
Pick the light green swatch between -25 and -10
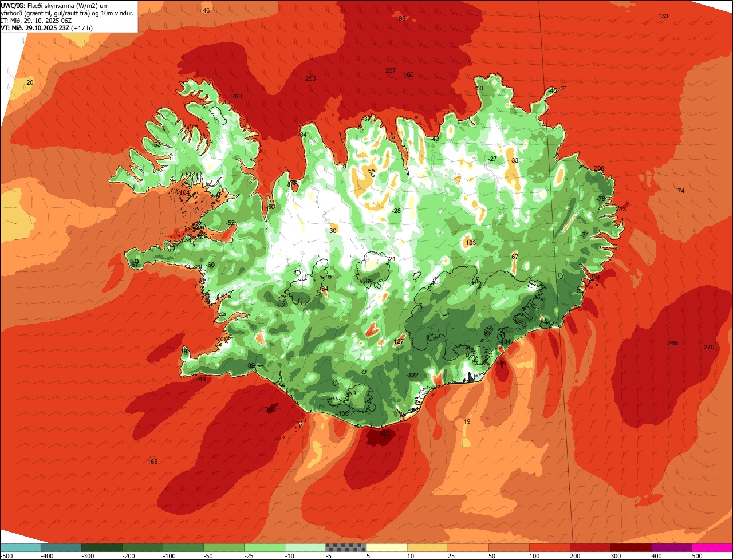pos(265,547)
